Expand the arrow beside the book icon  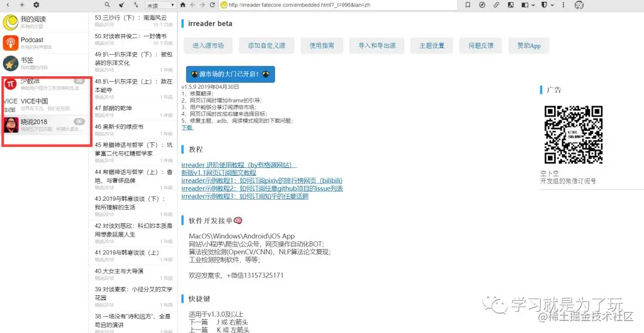point(533,5)
